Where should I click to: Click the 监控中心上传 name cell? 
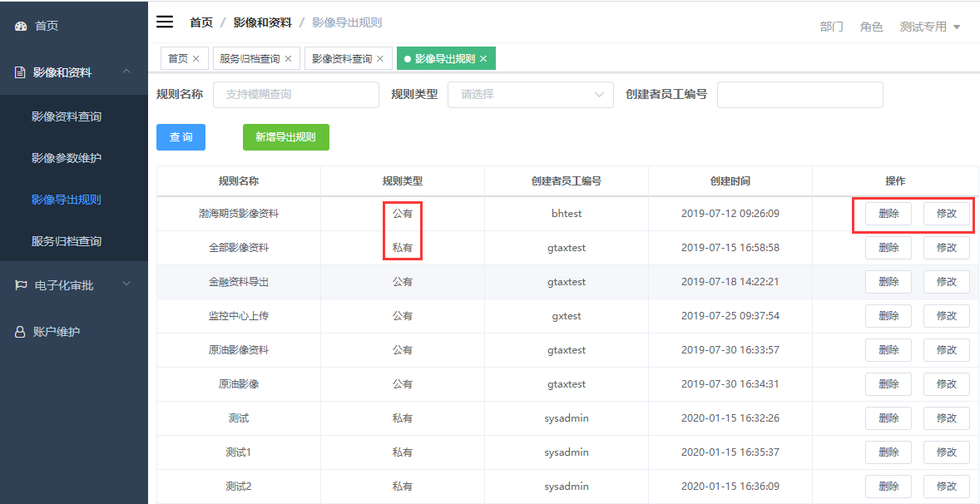pos(239,316)
